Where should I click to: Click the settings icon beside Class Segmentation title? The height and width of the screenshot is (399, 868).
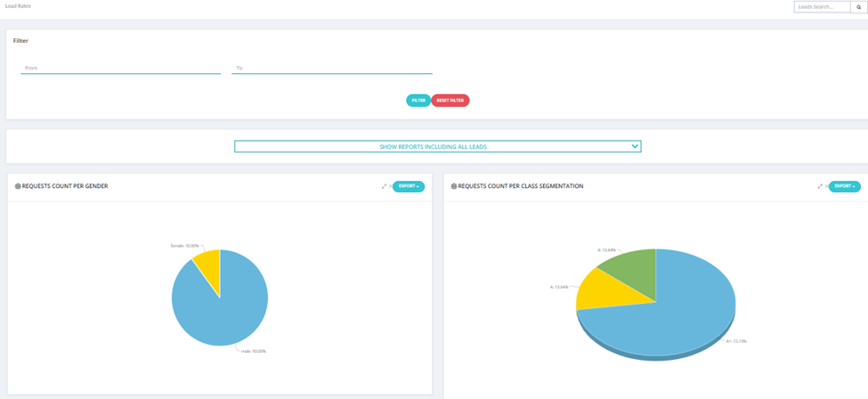[454, 187]
